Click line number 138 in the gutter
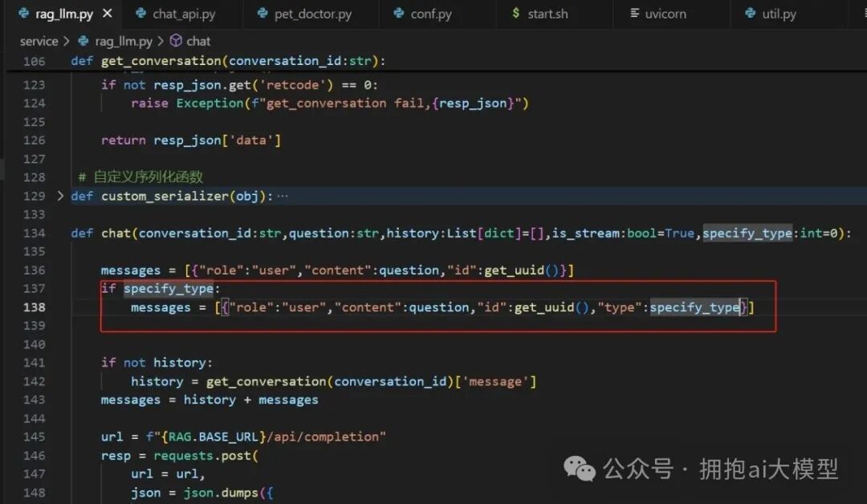The height and width of the screenshot is (504, 867). 34,307
